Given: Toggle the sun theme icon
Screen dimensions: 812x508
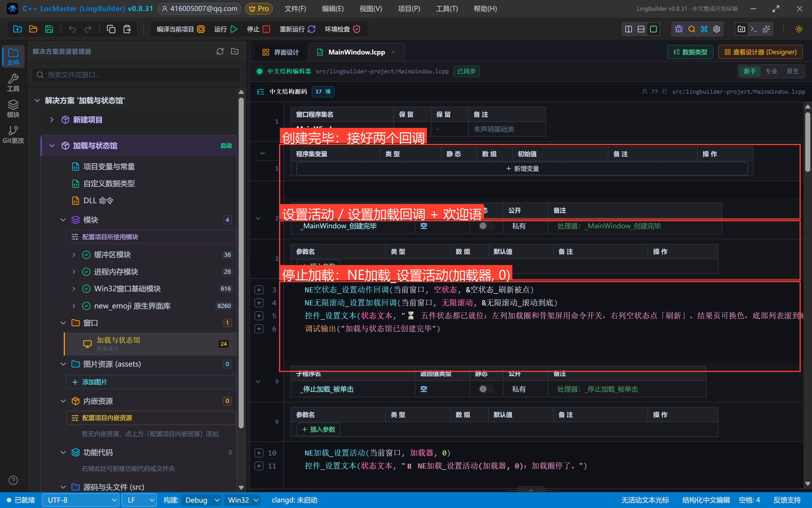Looking at the screenshot, I should (799, 29).
